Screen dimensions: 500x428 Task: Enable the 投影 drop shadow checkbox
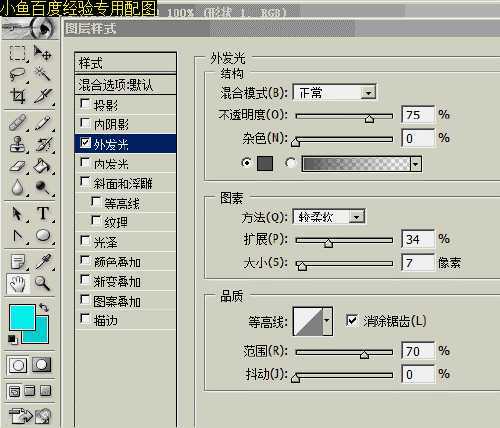[85, 104]
